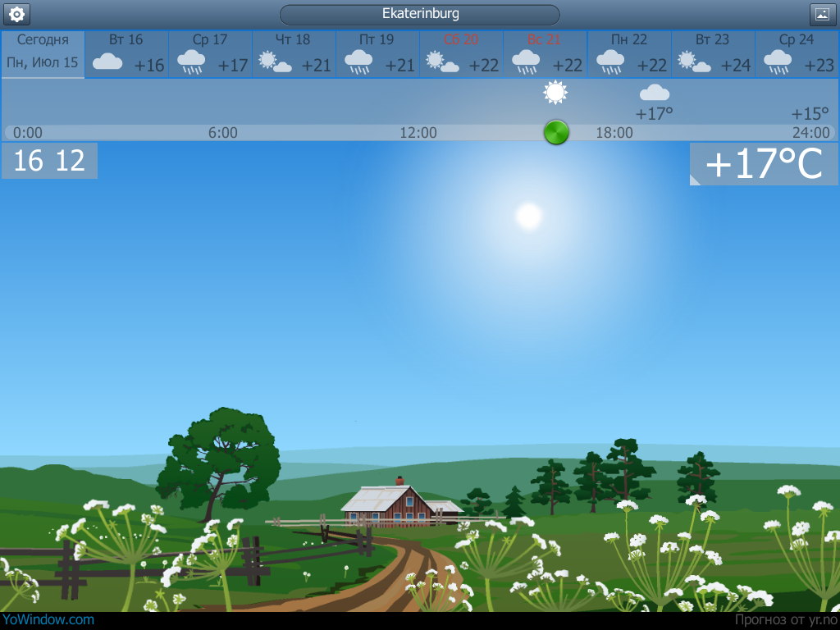Select the Сегодня (today) tab
Image resolution: width=840 pixels, height=630 pixels.
43,54
